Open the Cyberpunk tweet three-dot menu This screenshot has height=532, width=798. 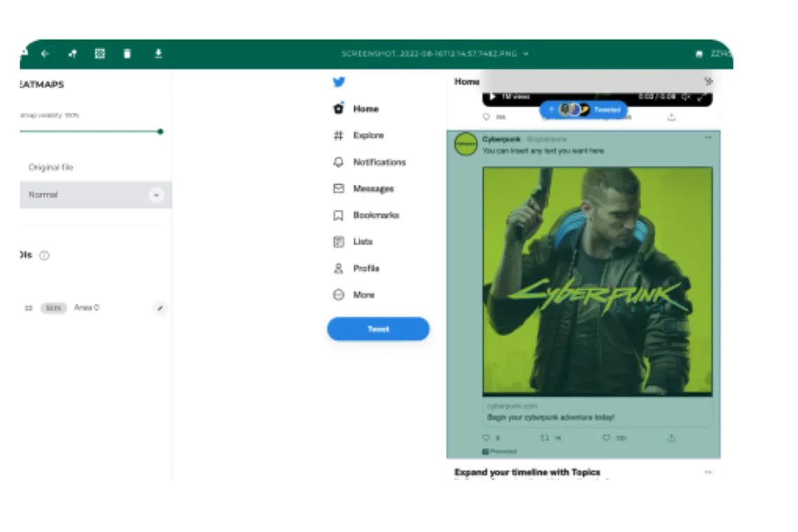708,137
